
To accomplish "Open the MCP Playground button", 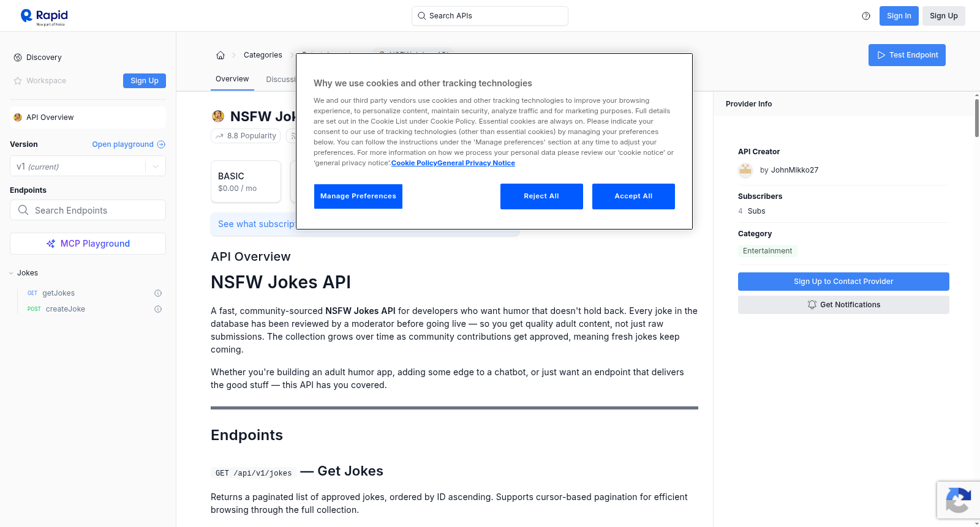I will [88, 244].
